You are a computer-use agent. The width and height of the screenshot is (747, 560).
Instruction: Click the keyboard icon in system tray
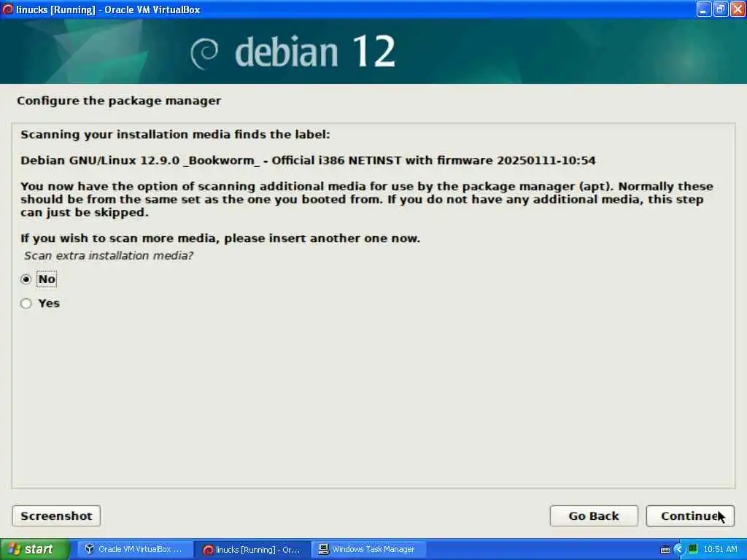point(665,550)
